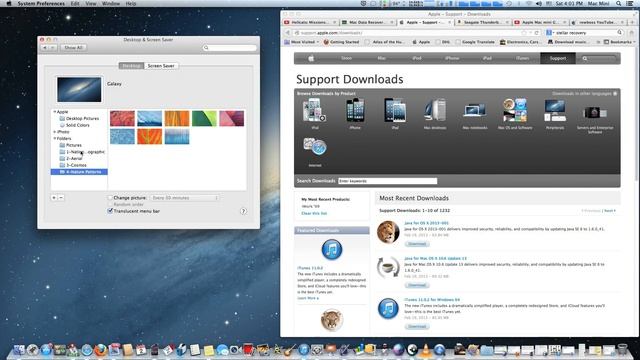Viewport: 640px width, 360px height.
Task: Expand Downloads in other languages
Action: coord(584,93)
